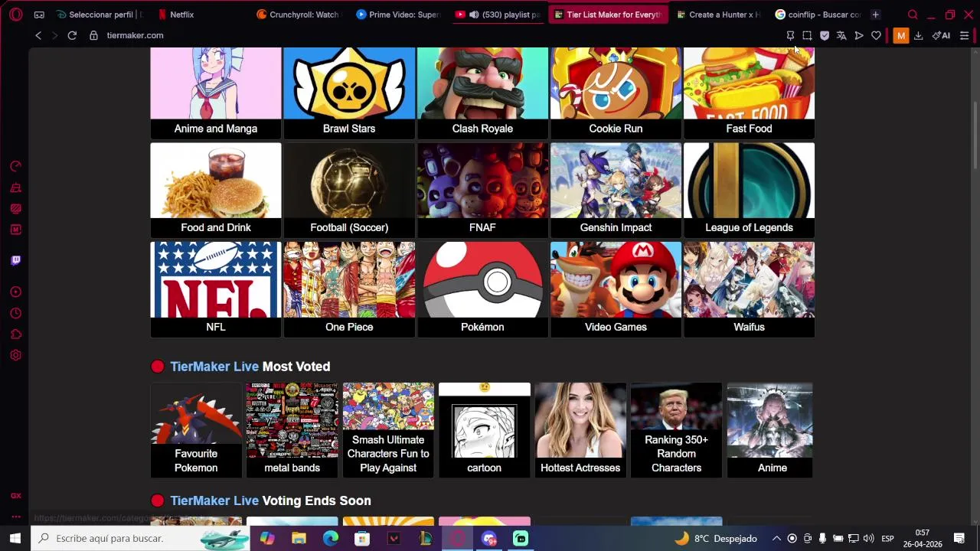The image size is (980, 551).
Task: Click TierMaker Live link above Most Voted
Action: 214,367
